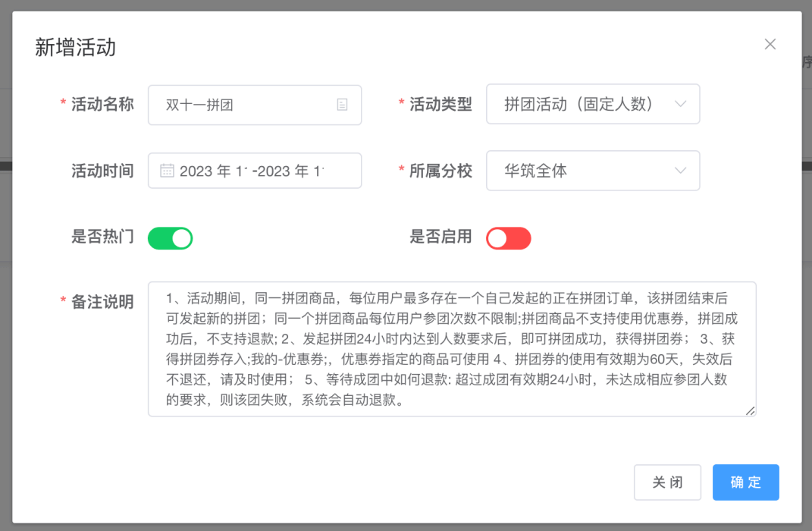Turn off the 是否热门 switch
The width and height of the screenshot is (812, 531).
(170, 238)
